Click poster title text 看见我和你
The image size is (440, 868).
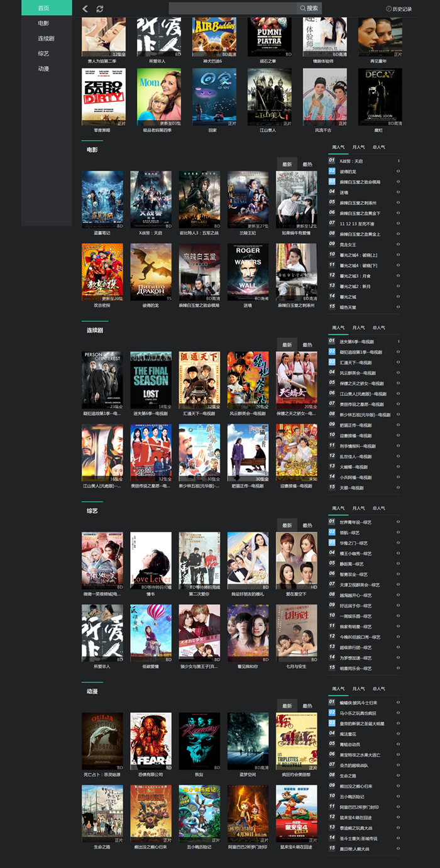(x=248, y=666)
